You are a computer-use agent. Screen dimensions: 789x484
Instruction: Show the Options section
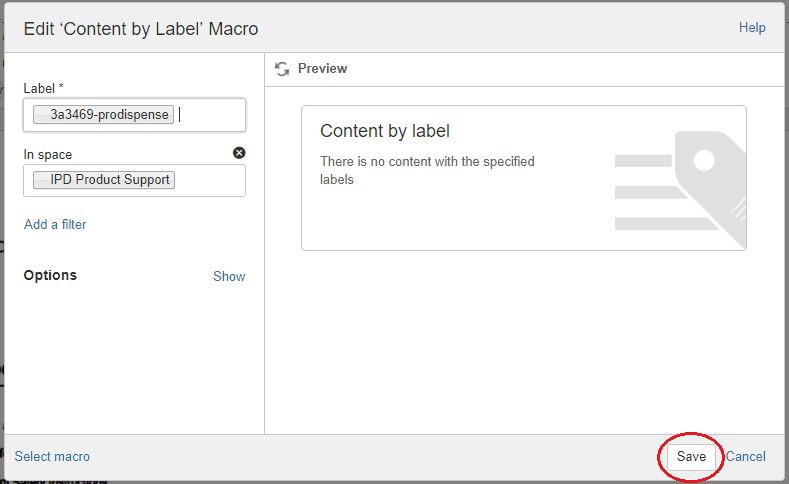tap(229, 276)
